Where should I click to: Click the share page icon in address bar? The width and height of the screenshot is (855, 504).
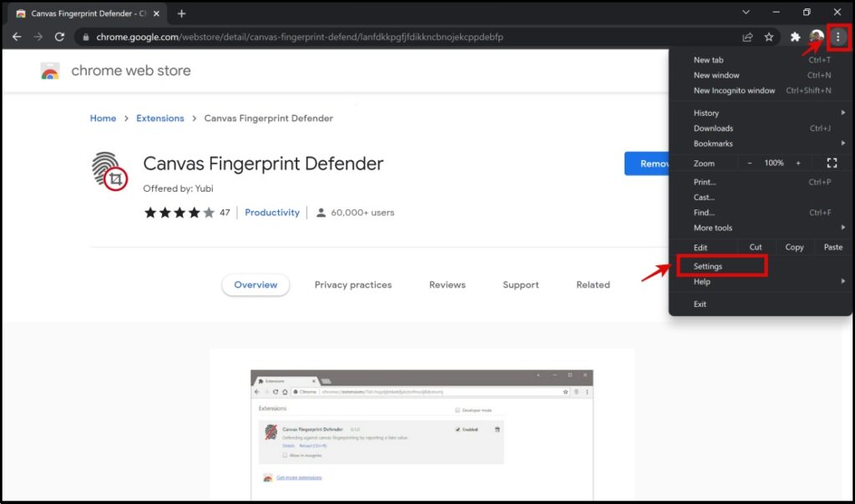747,37
